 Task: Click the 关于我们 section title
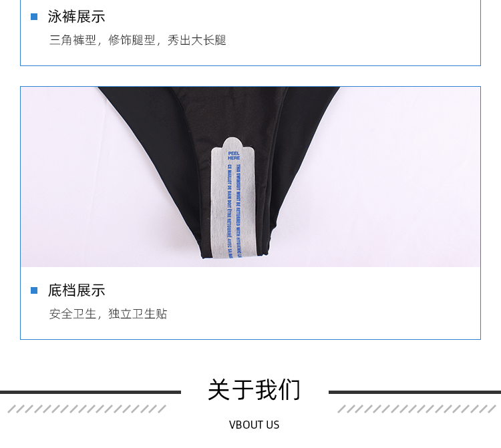(255, 389)
